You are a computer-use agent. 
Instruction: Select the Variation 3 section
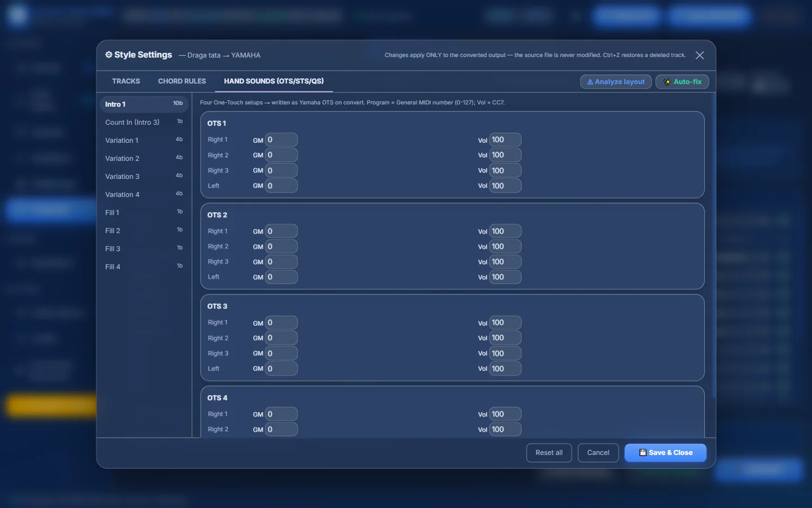tap(144, 176)
